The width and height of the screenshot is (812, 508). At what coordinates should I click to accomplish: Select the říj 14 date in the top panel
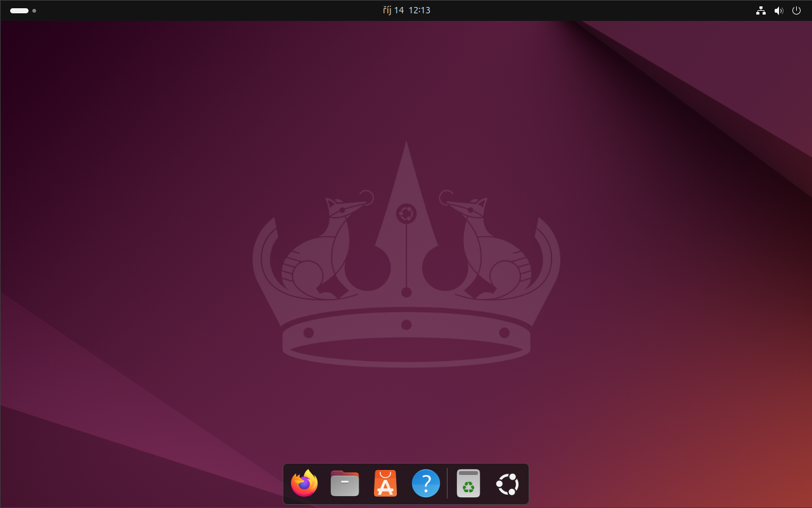394,10
